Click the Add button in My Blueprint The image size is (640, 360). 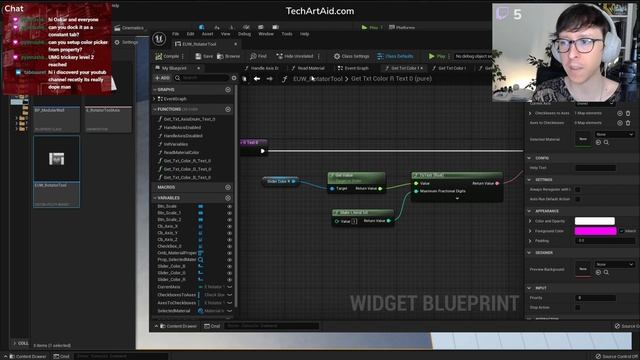point(162,78)
